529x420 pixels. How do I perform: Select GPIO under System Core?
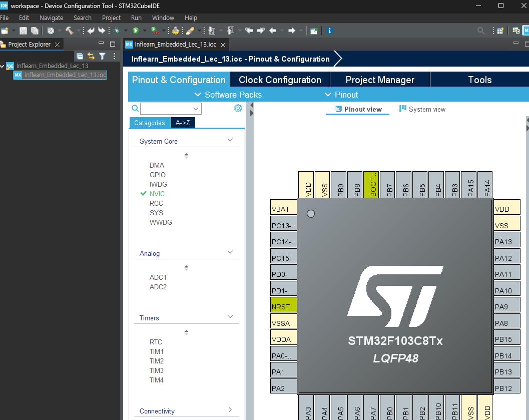[157, 175]
